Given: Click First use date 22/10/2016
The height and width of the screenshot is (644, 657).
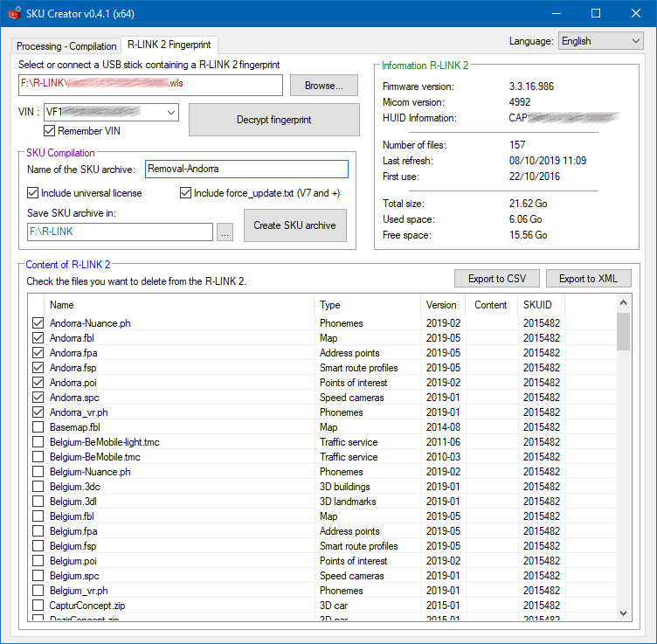Looking at the screenshot, I should click(x=534, y=177).
